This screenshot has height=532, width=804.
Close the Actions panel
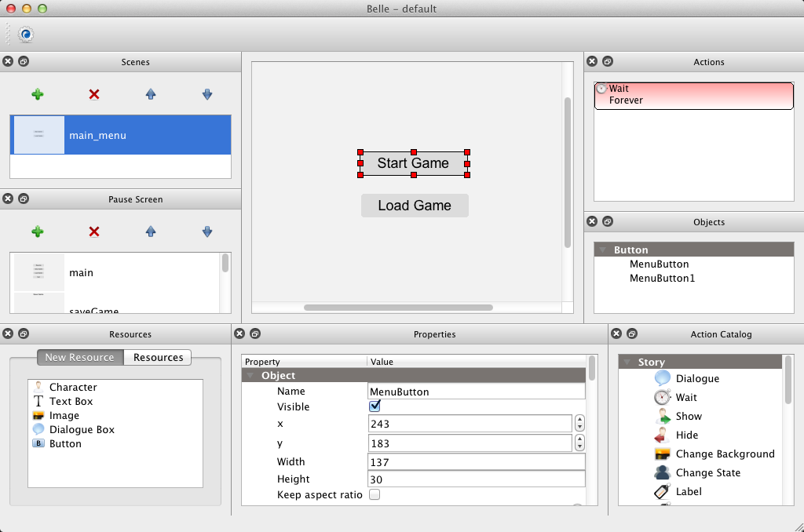pos(592,61)
